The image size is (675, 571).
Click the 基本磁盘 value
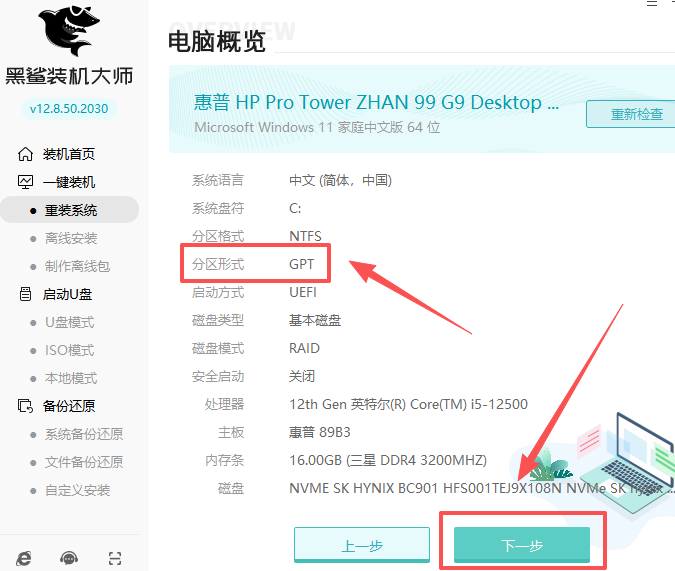tap(315, 320)
